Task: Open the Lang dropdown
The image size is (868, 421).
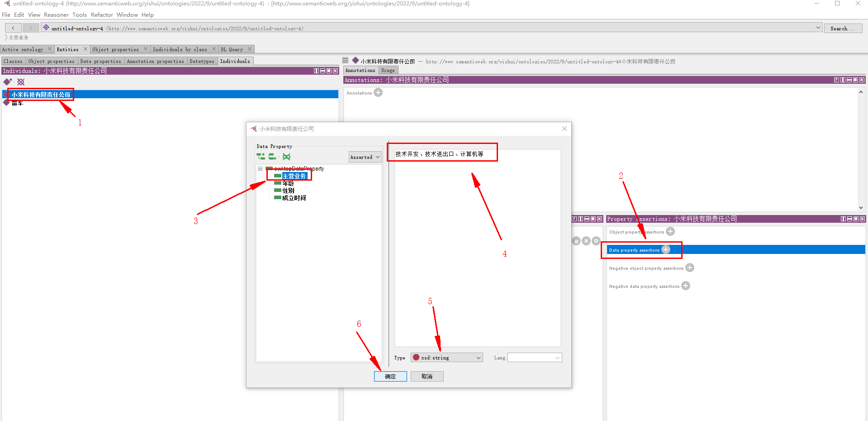Action: pyautogui.click(x=535, y=358)
